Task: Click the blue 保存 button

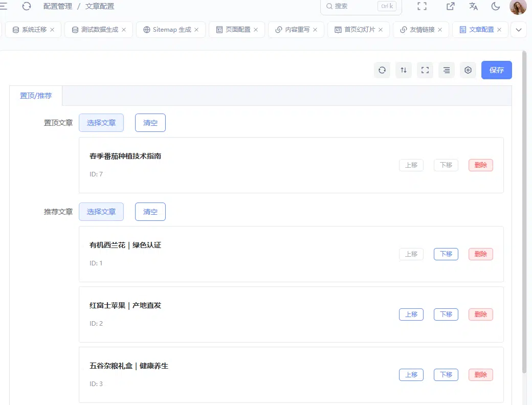Action: click(x=496, y=70)
